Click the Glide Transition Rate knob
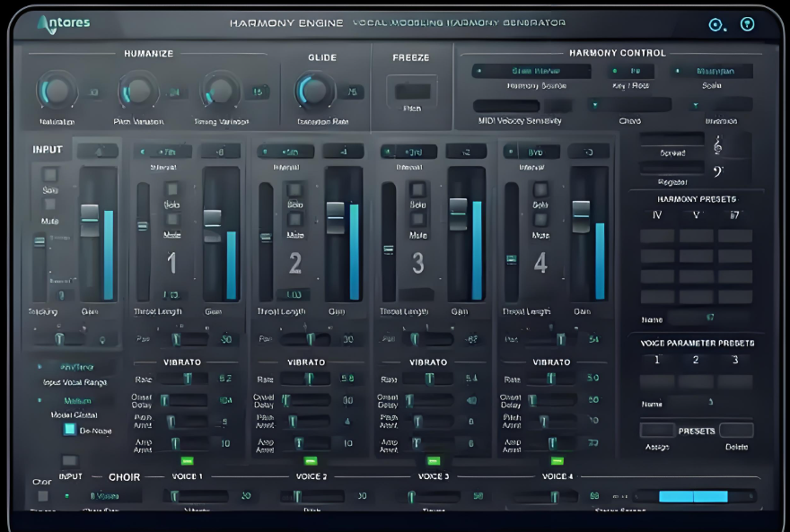The height and width of the screenshot is (532, 790). 314,92
